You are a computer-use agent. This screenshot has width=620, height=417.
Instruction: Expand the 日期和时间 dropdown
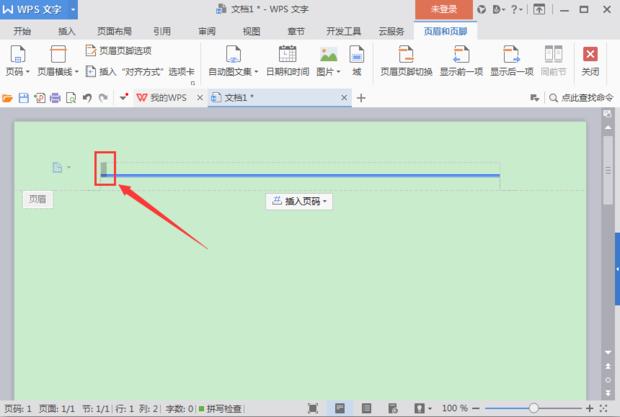click(287, 72)
